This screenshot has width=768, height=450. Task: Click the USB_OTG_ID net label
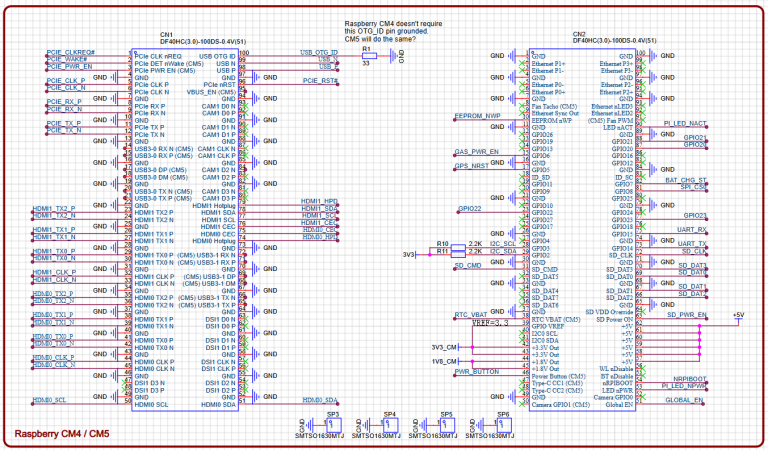point(319,52)
